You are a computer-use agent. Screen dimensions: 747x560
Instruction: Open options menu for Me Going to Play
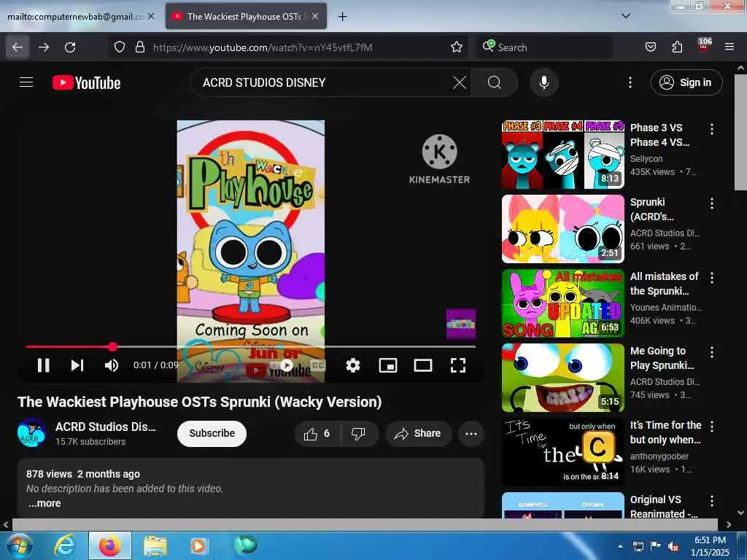pos(712,352)
